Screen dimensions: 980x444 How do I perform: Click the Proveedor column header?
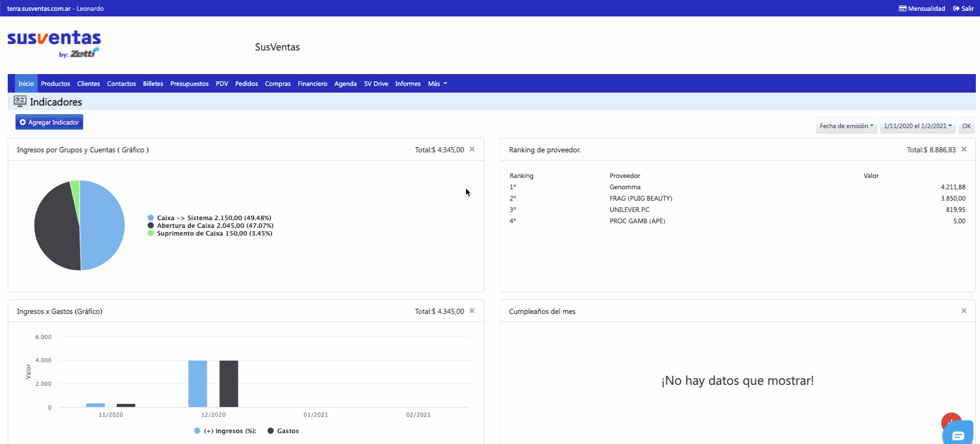tap(625, 175)
